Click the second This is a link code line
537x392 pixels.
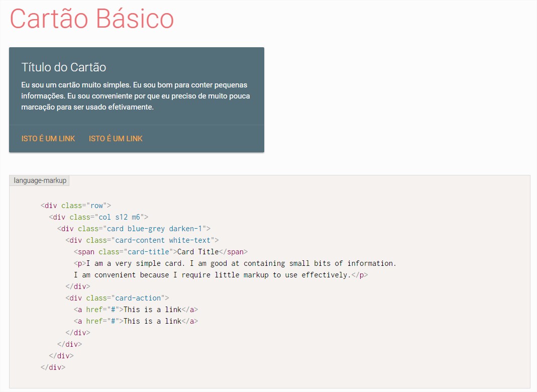click(136, 321)
